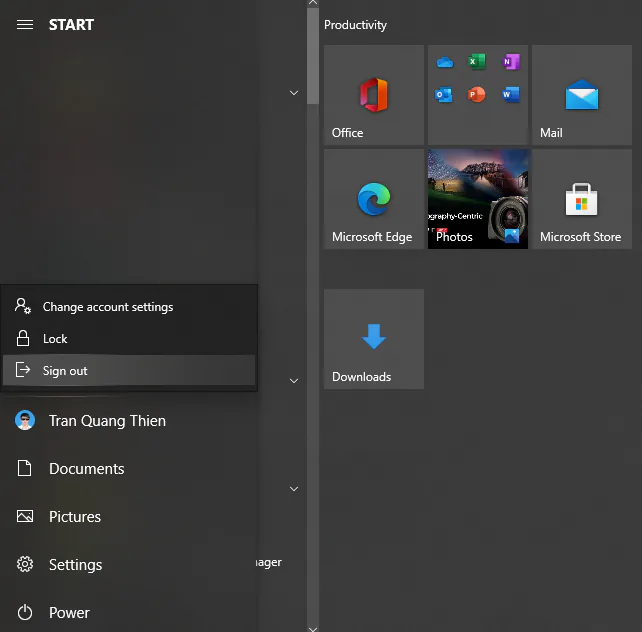Open the Documents folder
This screenshot has width=642, height=632.
(129, 468)
